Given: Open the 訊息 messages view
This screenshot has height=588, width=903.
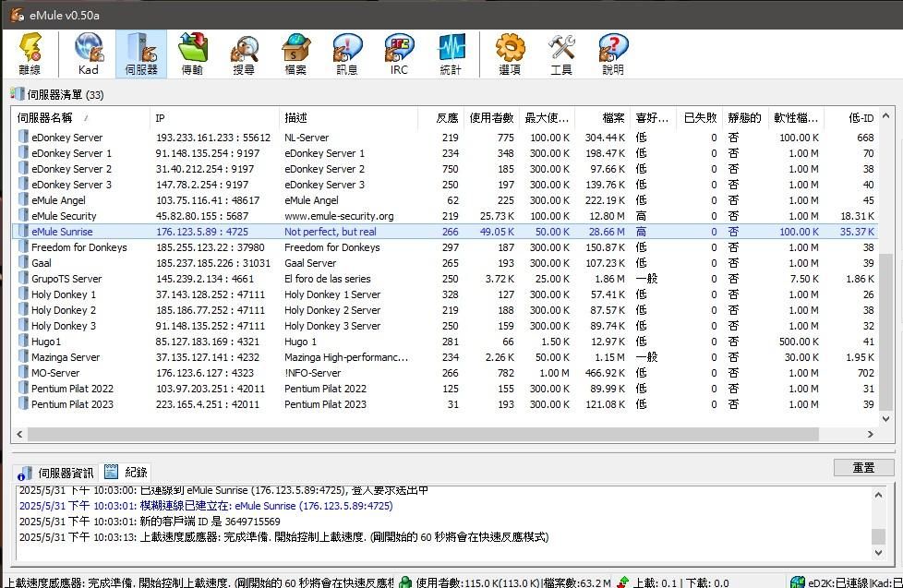Looking at the screenshot, I should click(347, 54).
